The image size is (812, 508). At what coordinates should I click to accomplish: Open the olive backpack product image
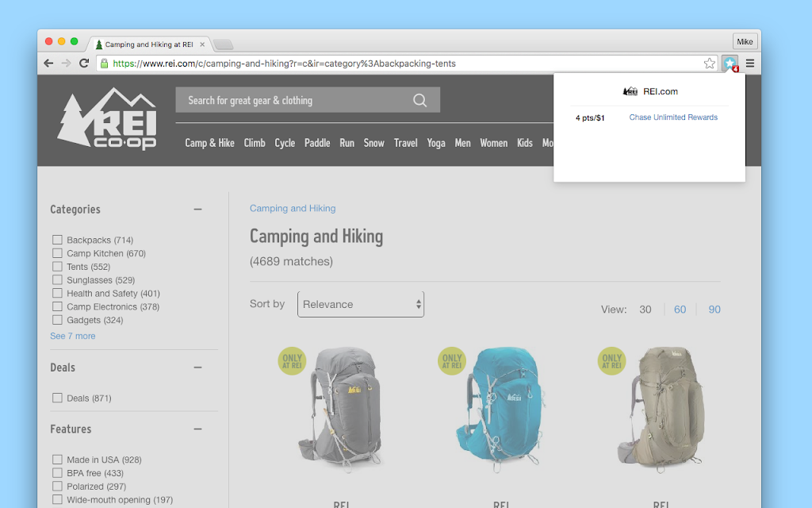[661, 410]
